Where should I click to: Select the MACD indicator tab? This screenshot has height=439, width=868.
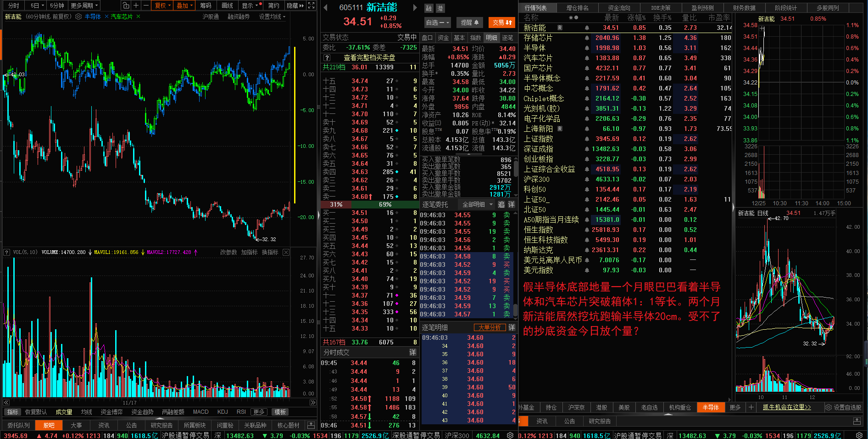[200, 412]
